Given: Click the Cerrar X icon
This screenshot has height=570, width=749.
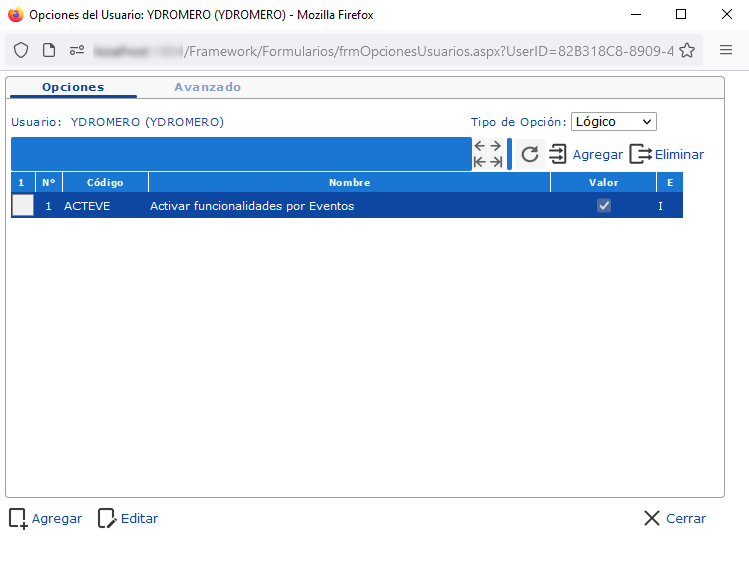Looking at the screenshot, I should (x=652, y=518).
